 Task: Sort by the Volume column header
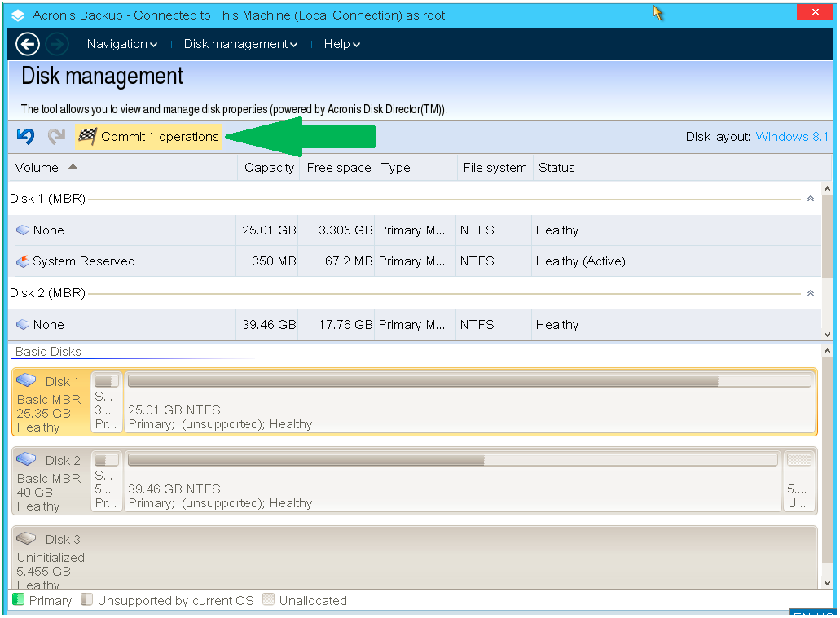tap(123, 168)
